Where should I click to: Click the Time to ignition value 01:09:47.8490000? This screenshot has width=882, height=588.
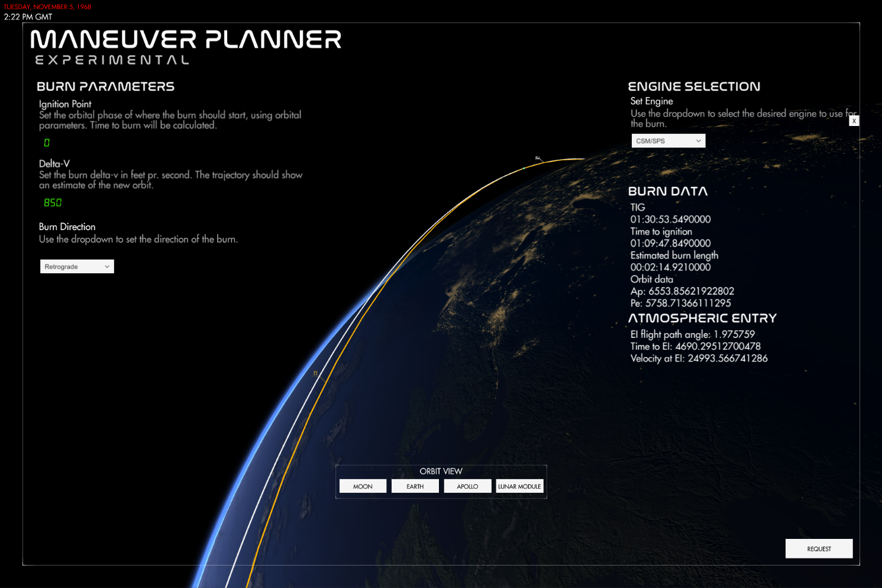[670, 243]
